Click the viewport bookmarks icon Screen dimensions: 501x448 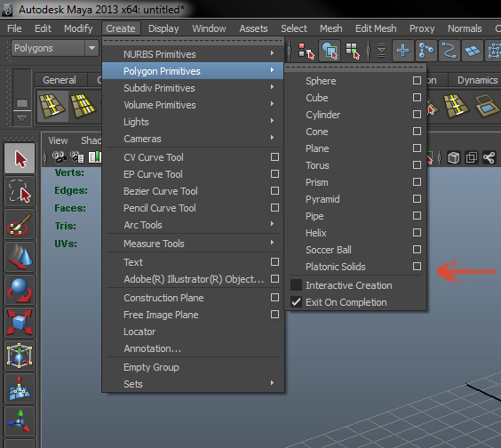coord(94,157)
